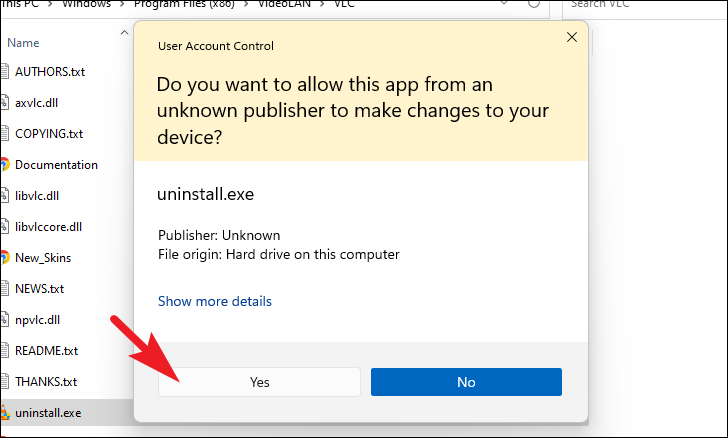The image size is (728, 438).
Task: Click VideoLAN in the address path
Action: (284, 4)
